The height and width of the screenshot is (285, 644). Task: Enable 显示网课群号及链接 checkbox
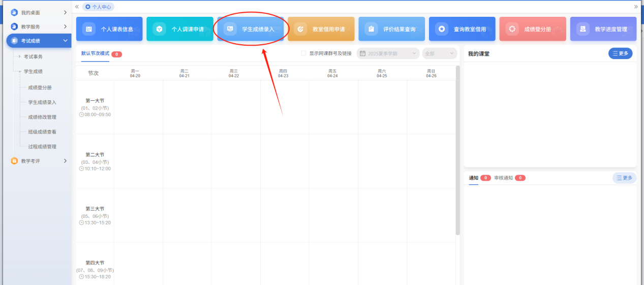(x=304, y=53)
